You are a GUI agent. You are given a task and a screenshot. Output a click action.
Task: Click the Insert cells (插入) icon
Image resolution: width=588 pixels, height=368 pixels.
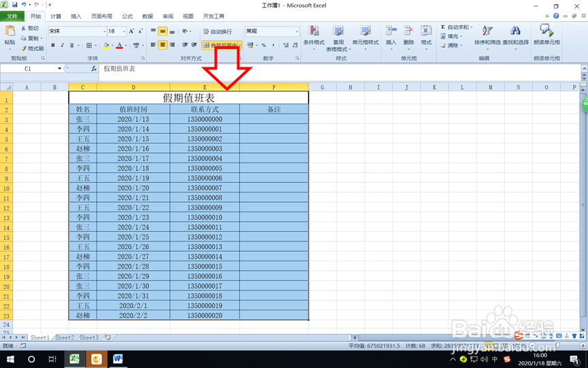(x=391, y=31)
